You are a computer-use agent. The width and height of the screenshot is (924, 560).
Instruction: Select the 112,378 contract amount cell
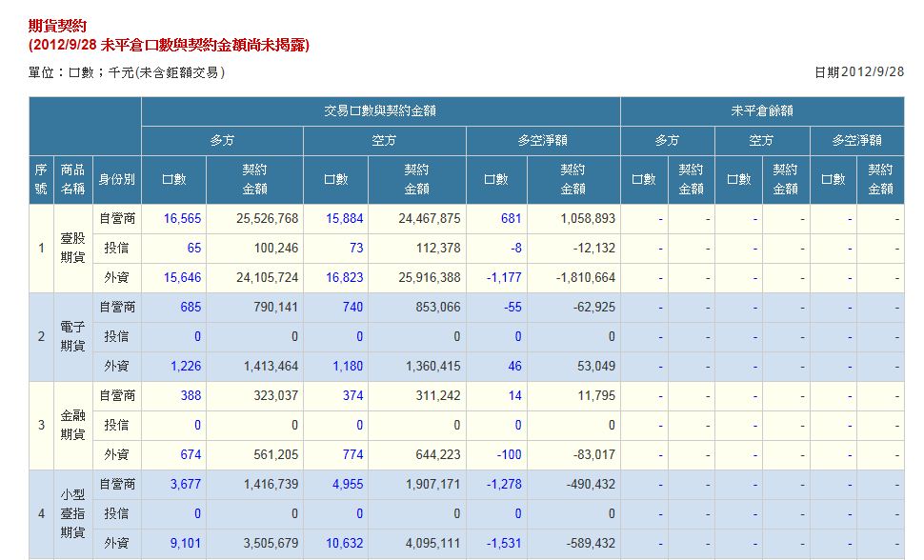pos(417,249)
